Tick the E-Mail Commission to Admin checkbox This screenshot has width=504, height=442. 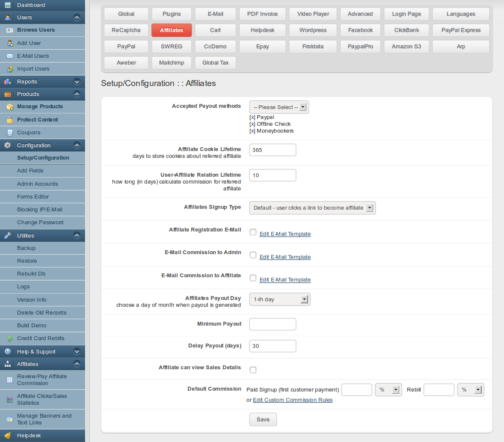coord(253,255)
